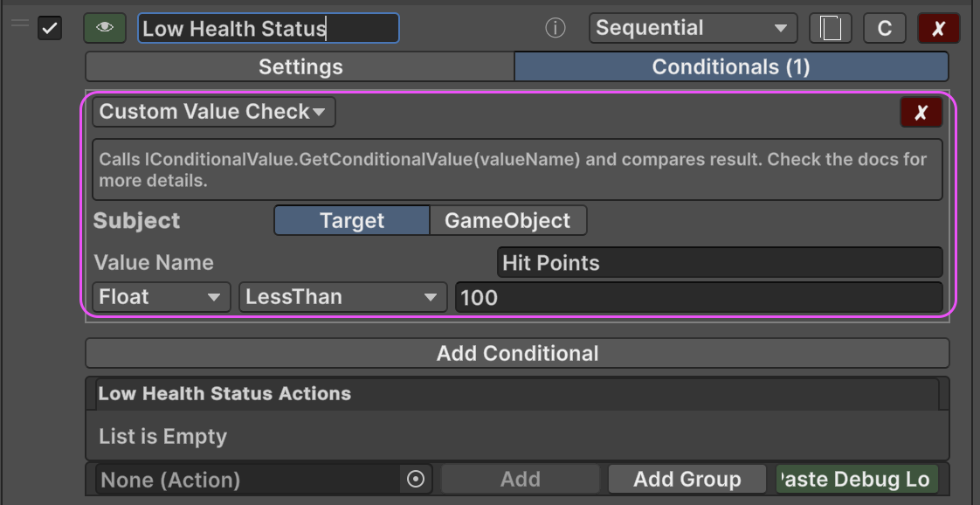This screenshot has height=505, width=980.
Task: Switch to the Settings tab
Action: [300, 67]
